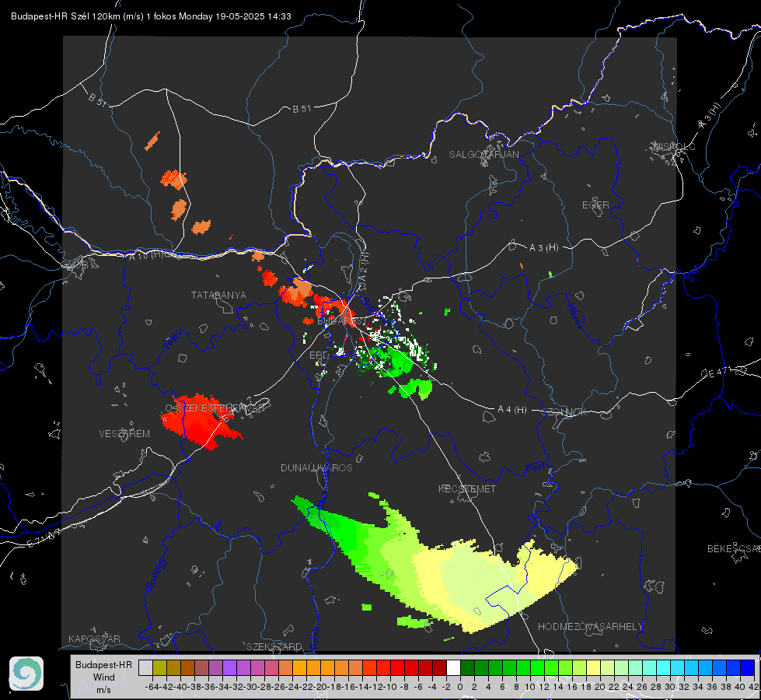Viewport: 761px width, 700px height.
Task: Click the pale yellow swatch between 18 and 20
Action: [594, 668]
